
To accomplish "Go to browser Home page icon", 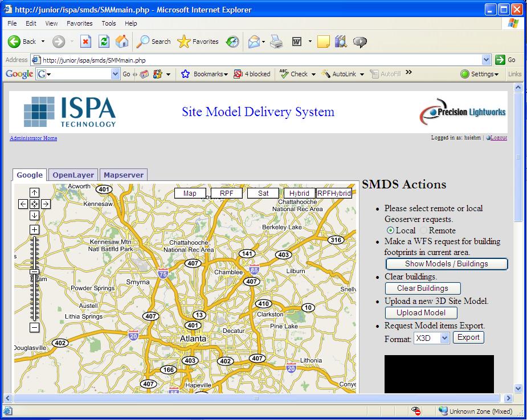I will tap(122, 42).
